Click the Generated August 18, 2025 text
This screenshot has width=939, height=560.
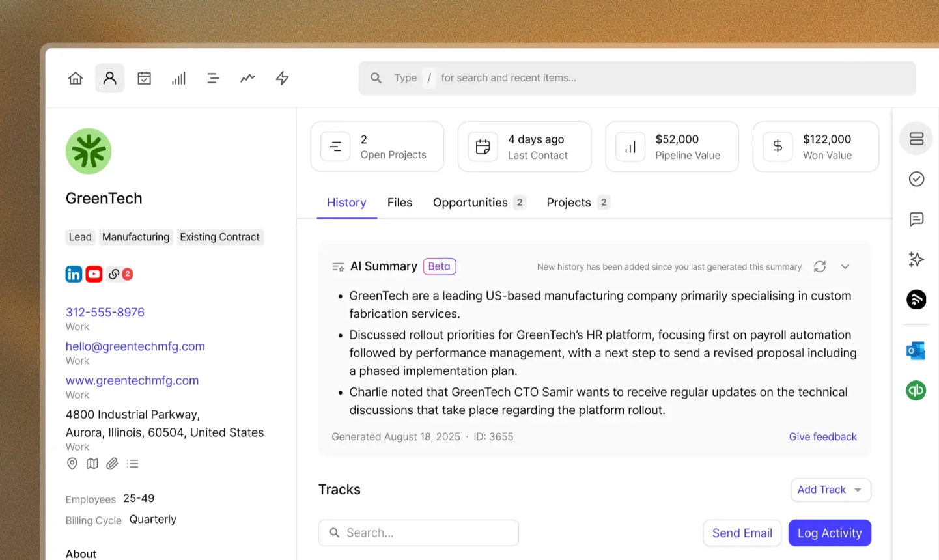coord(396,437)
